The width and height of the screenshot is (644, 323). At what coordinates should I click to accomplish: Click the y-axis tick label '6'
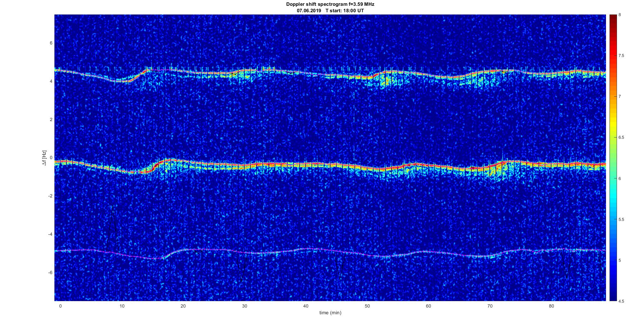point(51,43)
